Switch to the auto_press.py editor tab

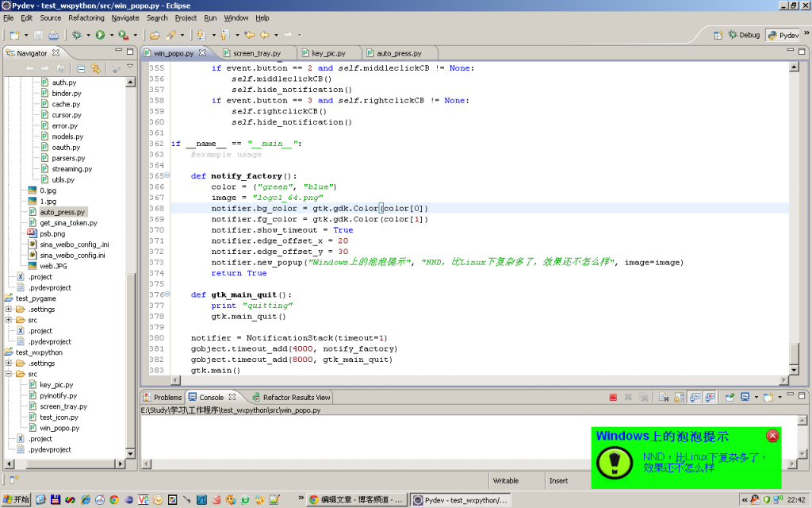(x=399, y=53)
